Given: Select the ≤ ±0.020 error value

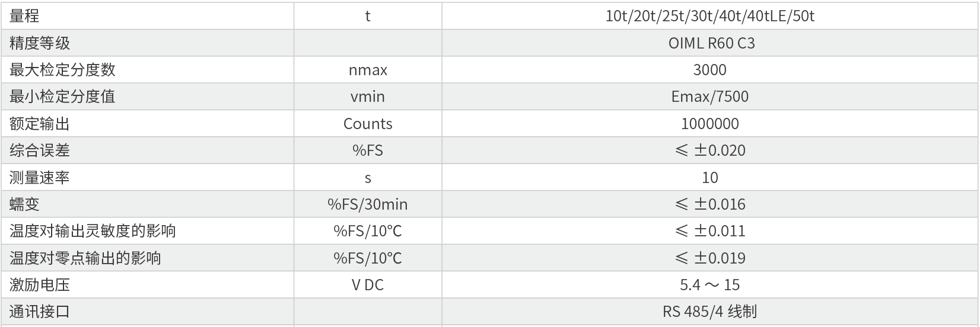Looking at the screenshot, I should 709,150.
